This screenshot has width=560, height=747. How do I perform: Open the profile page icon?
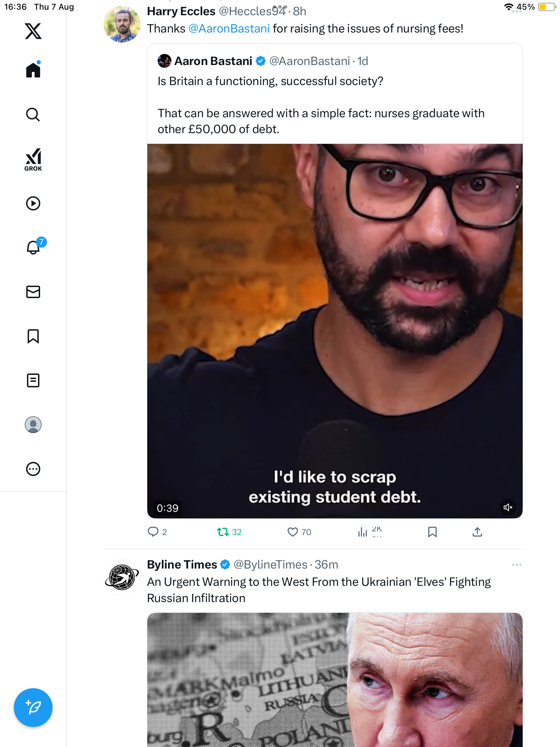[x=33, y=425]
